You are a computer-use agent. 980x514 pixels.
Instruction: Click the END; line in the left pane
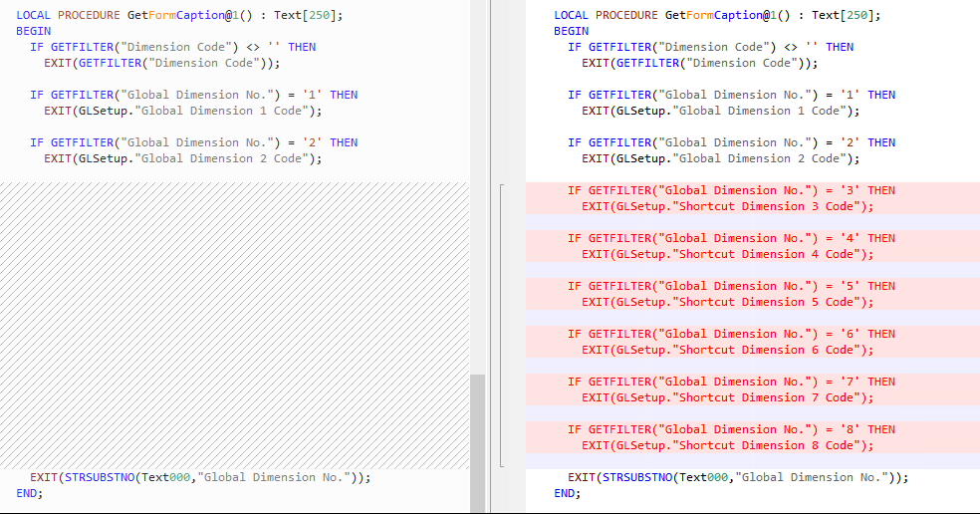click(x=29, y=493)
